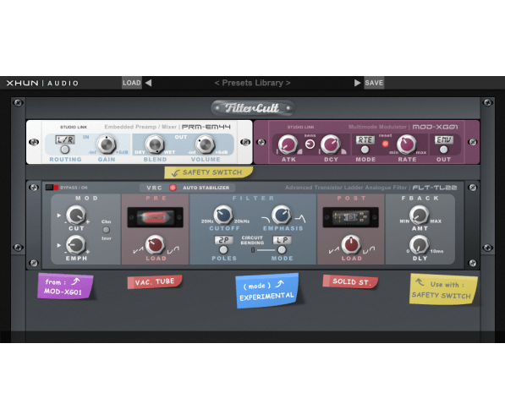Go to previous preset with left arrow

[x=149, y=83]
